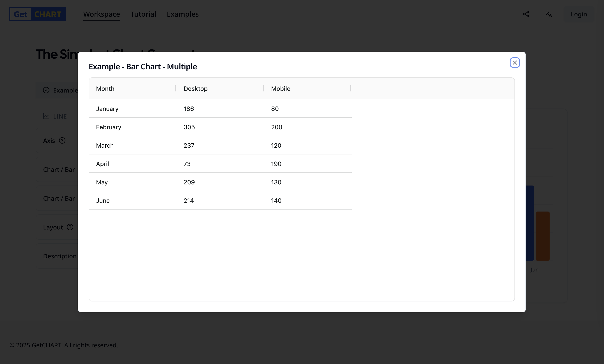
Task: Click Mobile value 200
Action: click(x=308, y=127)
